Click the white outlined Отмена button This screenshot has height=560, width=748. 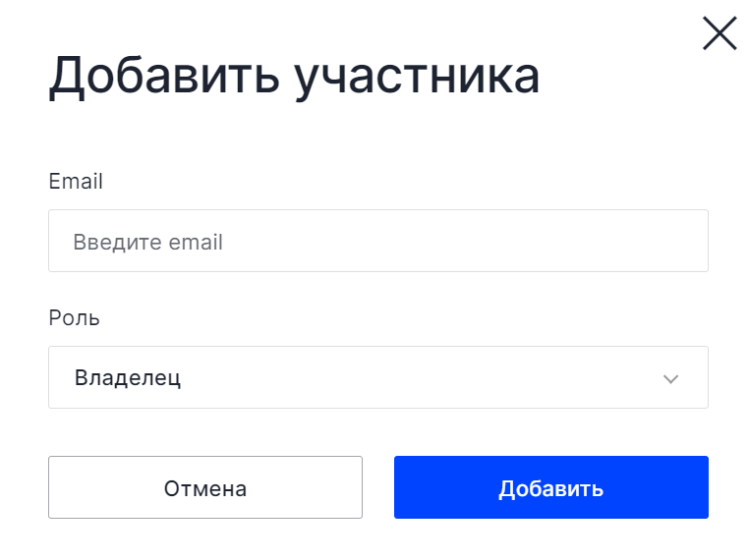(x=205, y=487)
